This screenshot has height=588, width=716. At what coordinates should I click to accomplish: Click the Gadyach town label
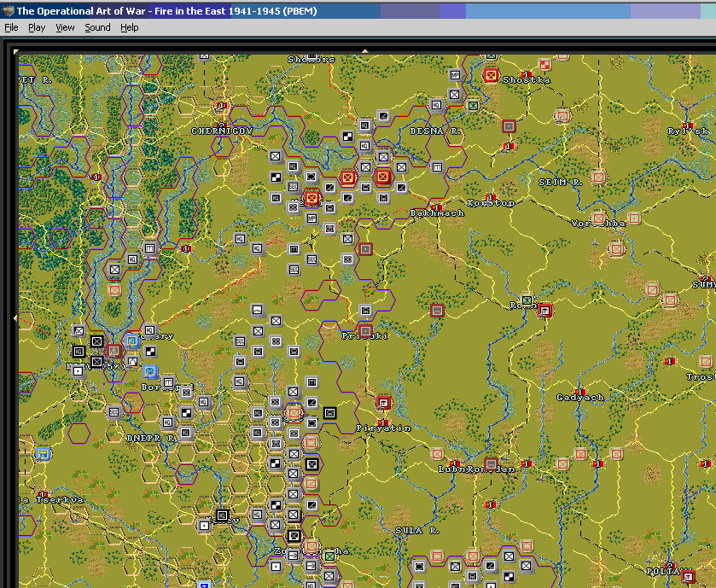pos(580,398)
